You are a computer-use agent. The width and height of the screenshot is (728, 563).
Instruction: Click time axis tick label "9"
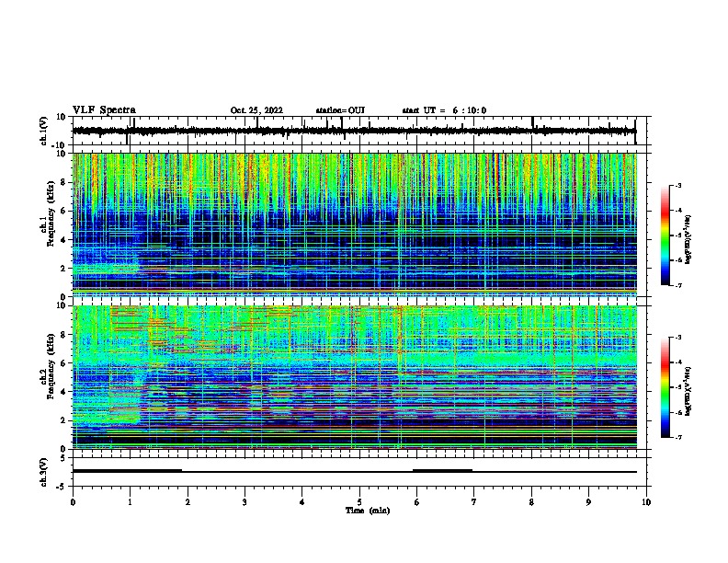(x=588, y=502)
